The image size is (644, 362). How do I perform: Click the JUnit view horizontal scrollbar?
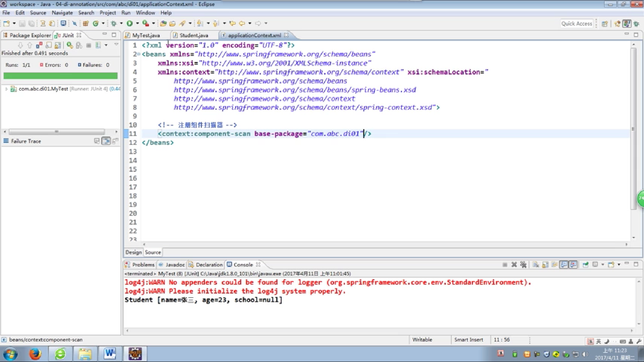[57, 132]
